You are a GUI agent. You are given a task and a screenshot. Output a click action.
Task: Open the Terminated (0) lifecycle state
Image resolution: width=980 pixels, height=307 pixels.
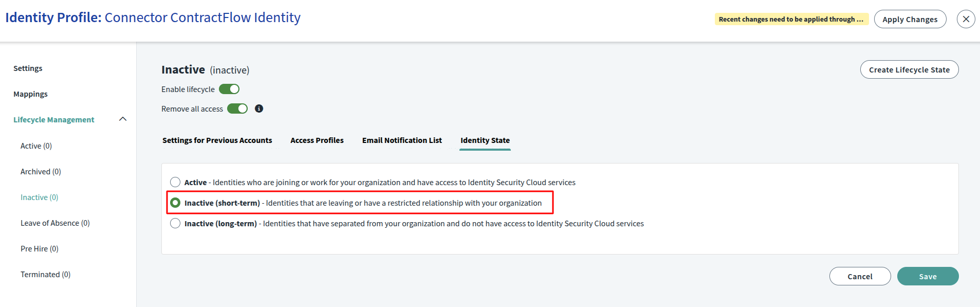click(x=45, y=275)
